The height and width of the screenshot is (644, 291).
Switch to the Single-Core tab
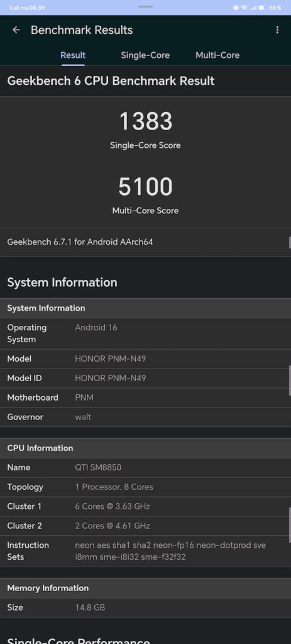[x=145, y=55]
